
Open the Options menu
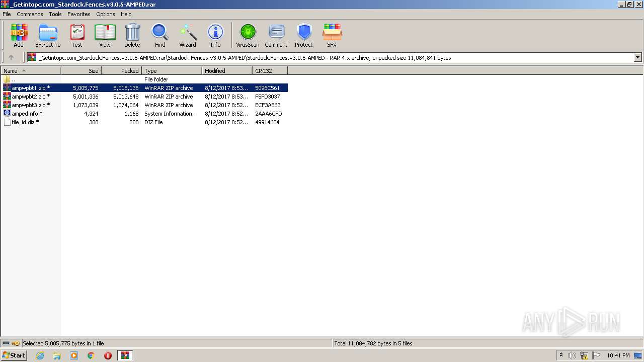coord(106,14)
